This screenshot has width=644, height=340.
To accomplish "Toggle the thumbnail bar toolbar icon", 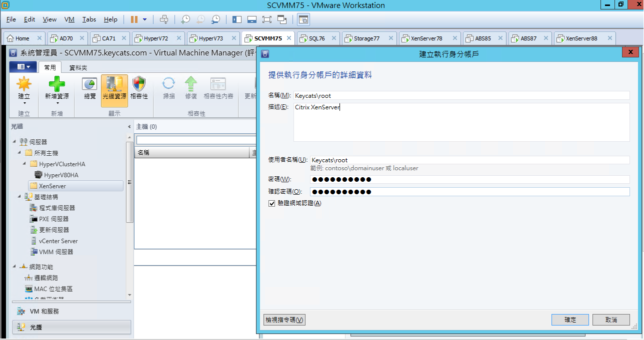I will point(252,19).
